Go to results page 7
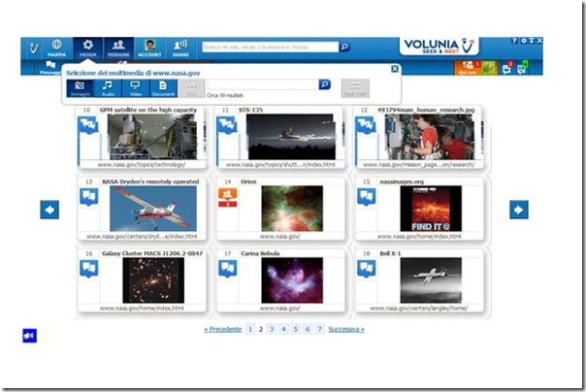 319,329
